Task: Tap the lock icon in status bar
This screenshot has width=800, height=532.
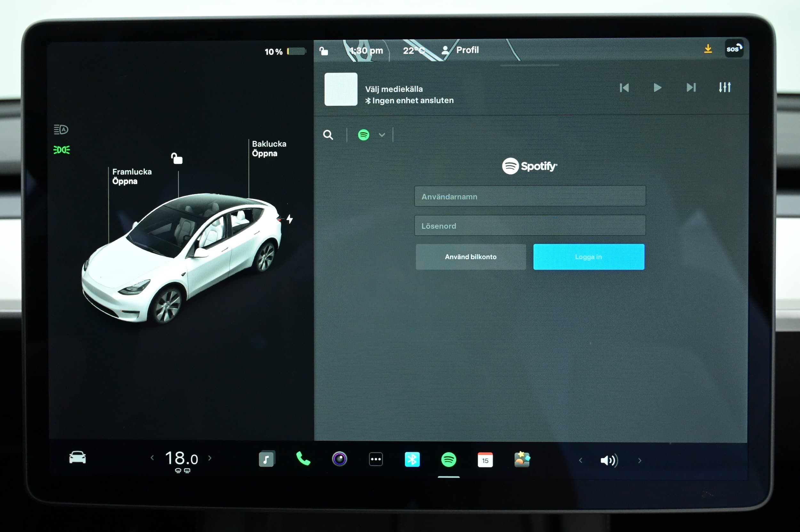Action: click(x=324, y=51)
